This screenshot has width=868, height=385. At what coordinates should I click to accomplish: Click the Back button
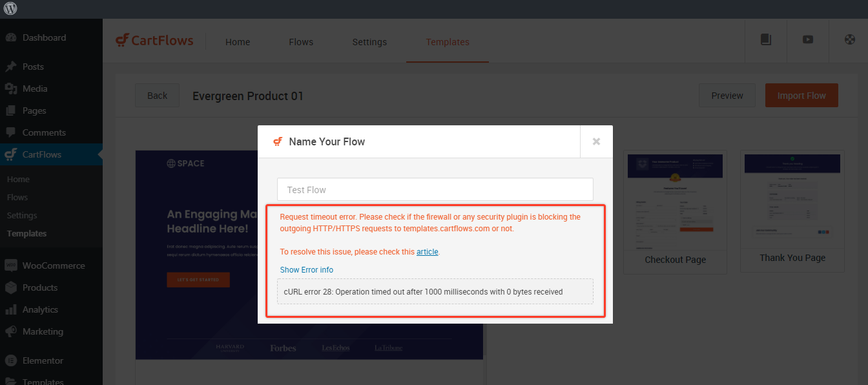point(157,96)
